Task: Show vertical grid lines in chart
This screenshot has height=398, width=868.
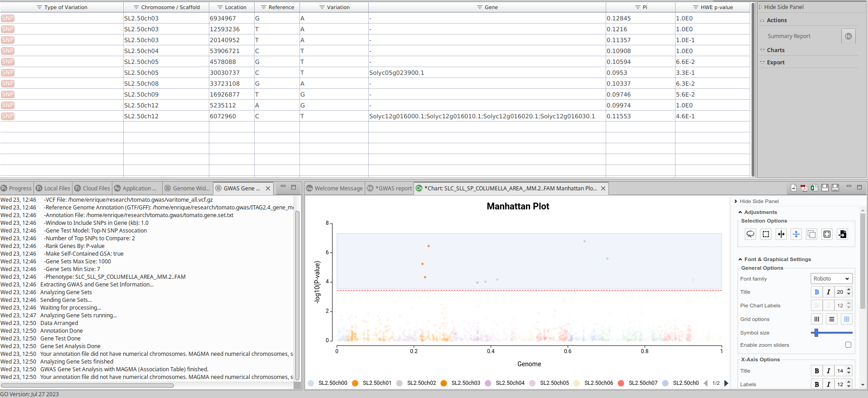Action: (x=817, y=319)
